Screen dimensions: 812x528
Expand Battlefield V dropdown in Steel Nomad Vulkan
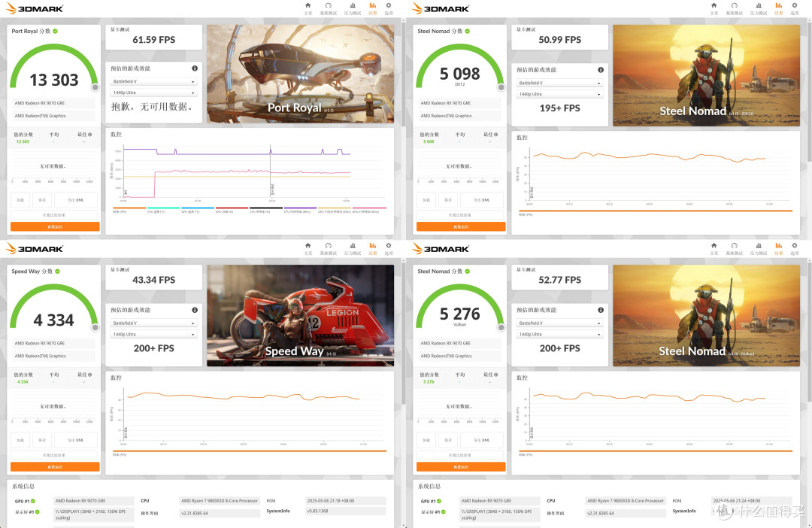coord(560,323)
